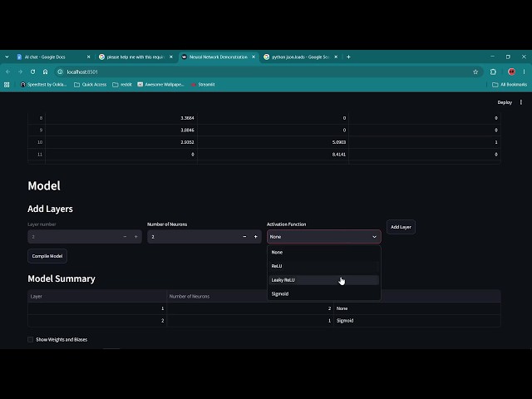Choose ReLU activation option
The height and width of the screenshot is (399, 532).
point(323,266)
